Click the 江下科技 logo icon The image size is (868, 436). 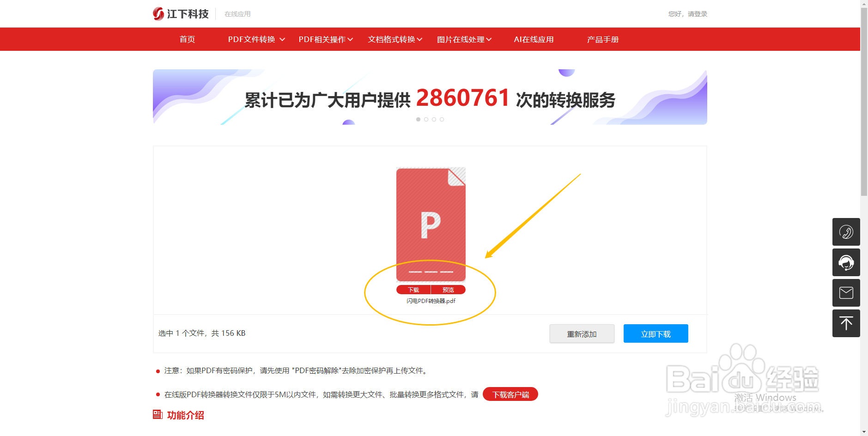[x=158, y=13]
